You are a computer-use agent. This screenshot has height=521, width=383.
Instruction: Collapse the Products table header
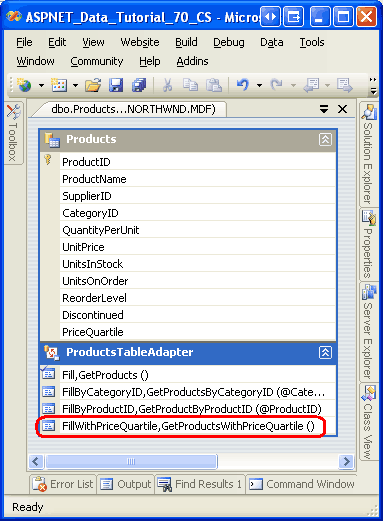pyautogui.click(x=325, y=139)
